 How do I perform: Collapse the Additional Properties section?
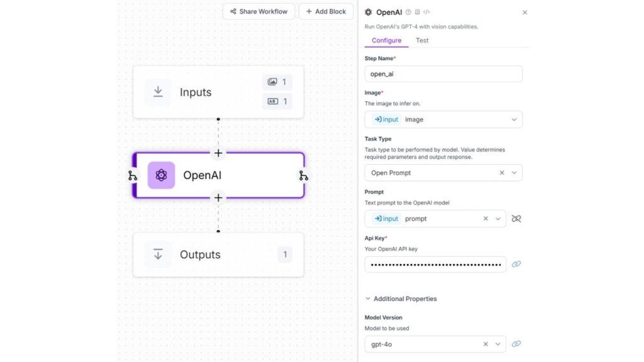(401, 299)
